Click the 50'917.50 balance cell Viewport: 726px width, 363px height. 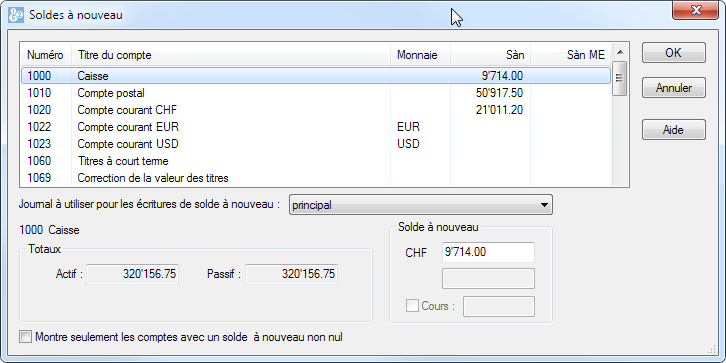click(x=500, y=93)
